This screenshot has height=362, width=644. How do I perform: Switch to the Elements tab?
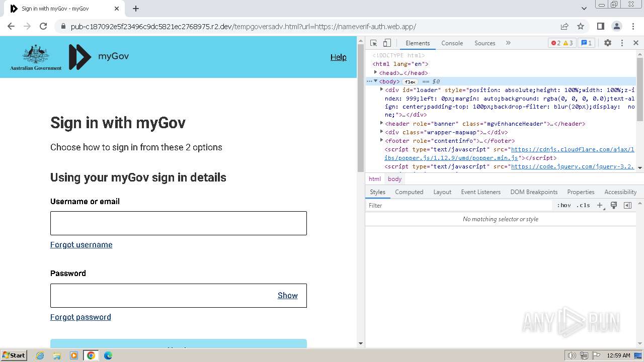(418, 43)
